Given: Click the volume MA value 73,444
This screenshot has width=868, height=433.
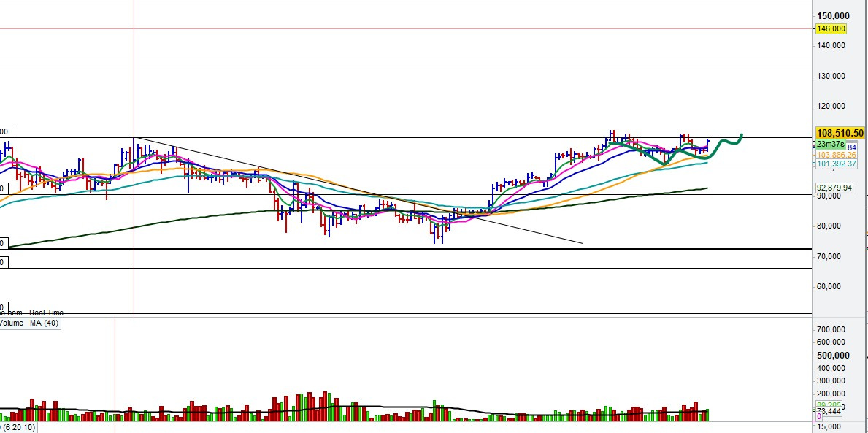Looking at the screenshot, I should coord(831,411).
